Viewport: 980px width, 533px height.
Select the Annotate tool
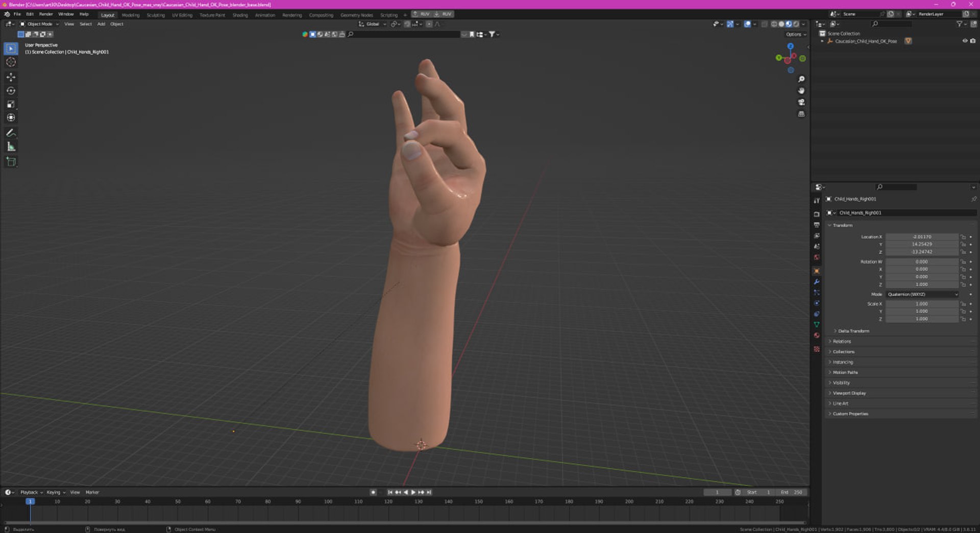11,133
